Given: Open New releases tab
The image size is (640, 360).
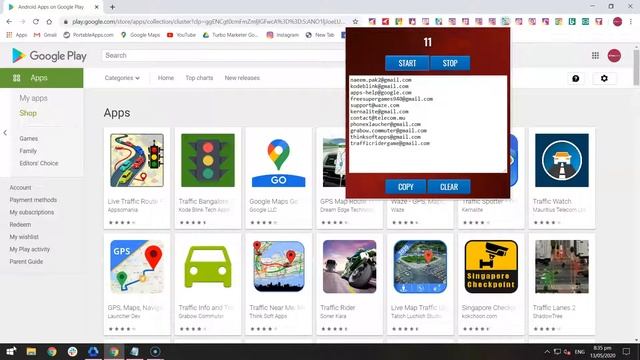Looking at the screenshot, I should [x=242, y=78].
